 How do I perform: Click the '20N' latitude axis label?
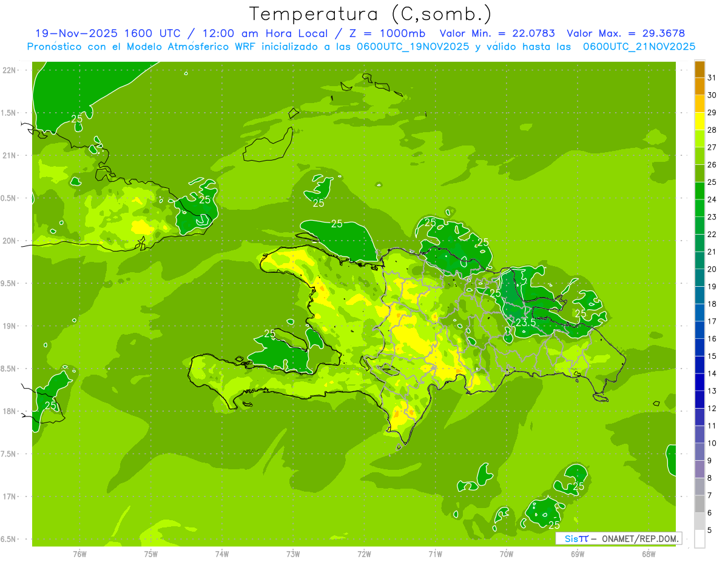[x=10, y=241]
